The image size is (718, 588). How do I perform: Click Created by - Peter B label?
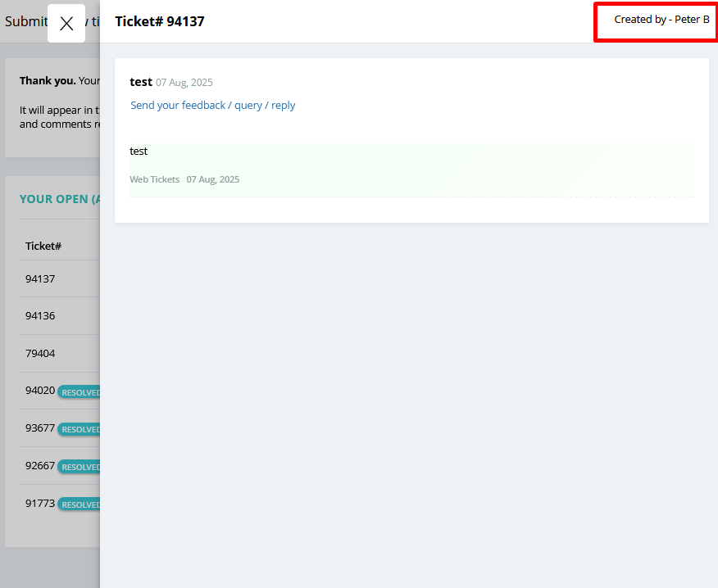[x=661, y=20]
